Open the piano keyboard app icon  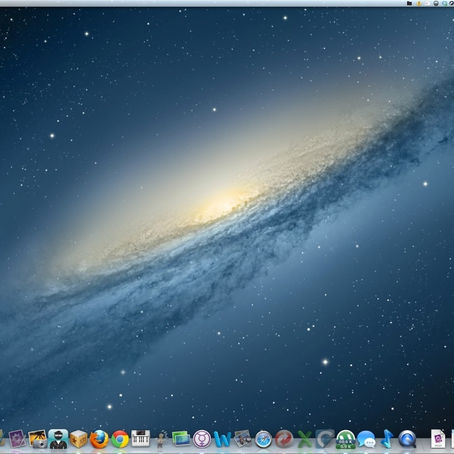point(140,438)
